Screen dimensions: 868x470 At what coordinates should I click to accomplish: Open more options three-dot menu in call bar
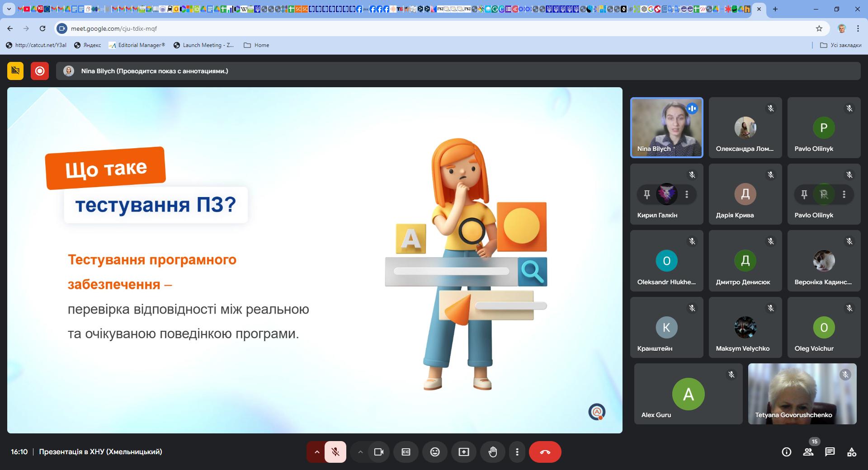click(517, 452)
